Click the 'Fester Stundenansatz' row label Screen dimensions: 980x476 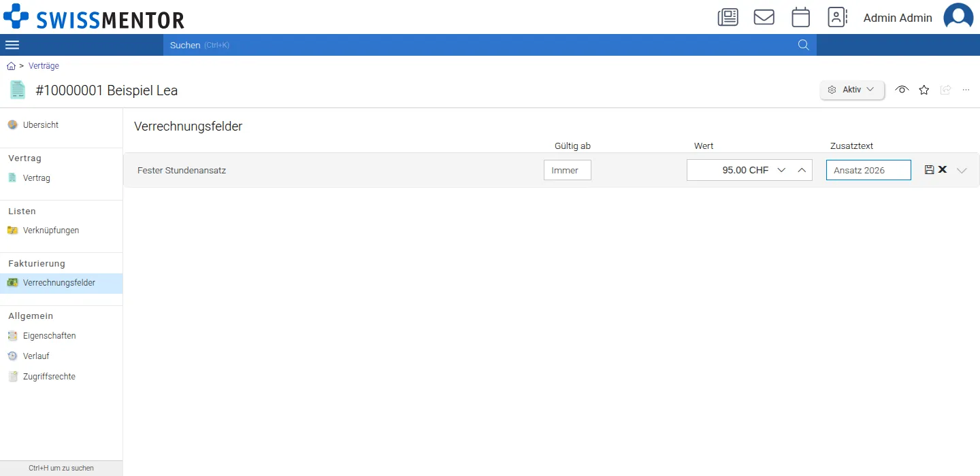tap(182, 171)
